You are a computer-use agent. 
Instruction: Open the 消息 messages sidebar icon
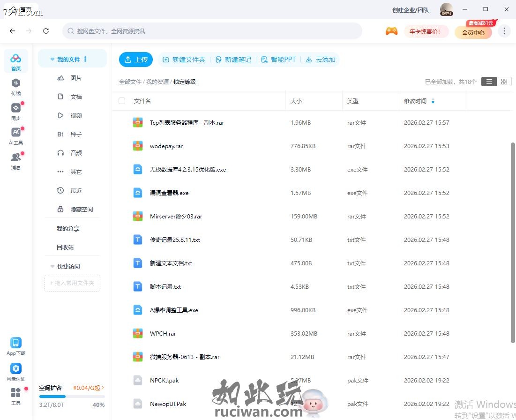pos(16,161)
